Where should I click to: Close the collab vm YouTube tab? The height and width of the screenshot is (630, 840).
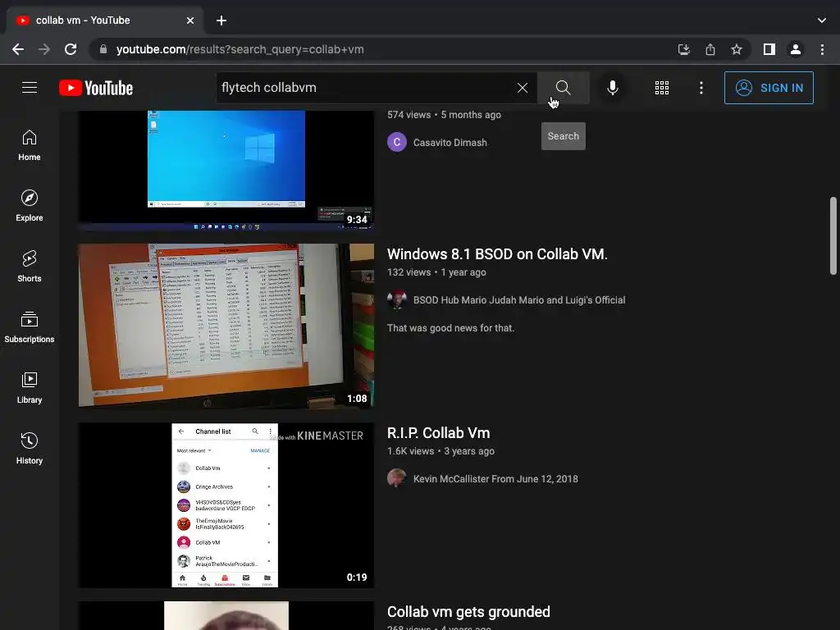tap(190, 21)
